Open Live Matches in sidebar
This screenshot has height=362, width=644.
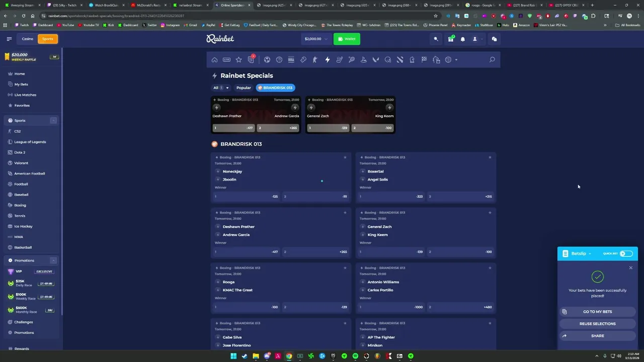25,95
